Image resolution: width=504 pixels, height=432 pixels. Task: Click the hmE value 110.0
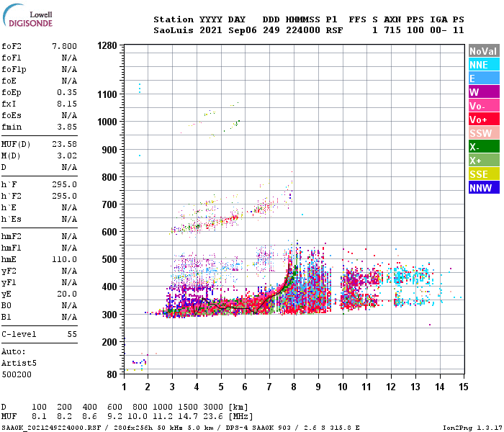tap(65, 259)
